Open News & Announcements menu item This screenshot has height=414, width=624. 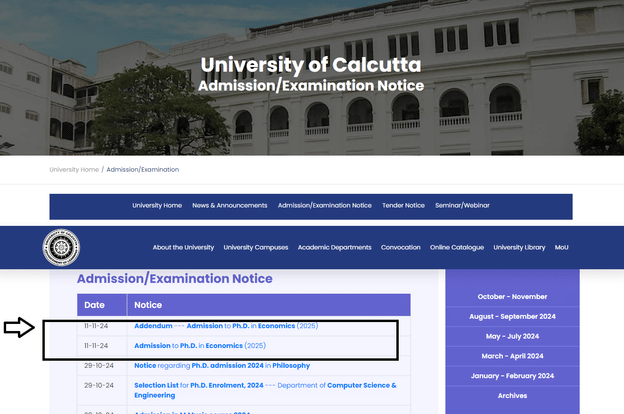(x=230, y=205)
